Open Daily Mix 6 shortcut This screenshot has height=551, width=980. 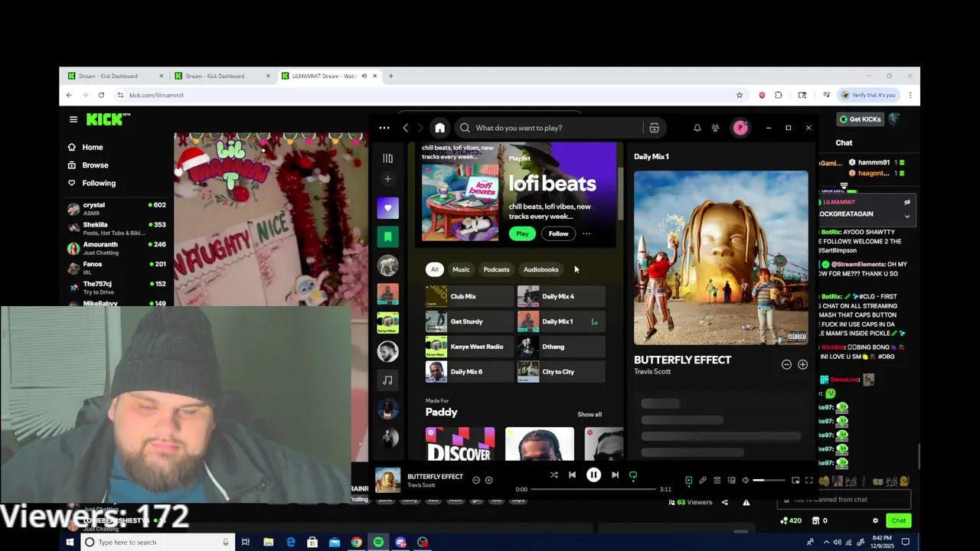(x=469, y=372)
